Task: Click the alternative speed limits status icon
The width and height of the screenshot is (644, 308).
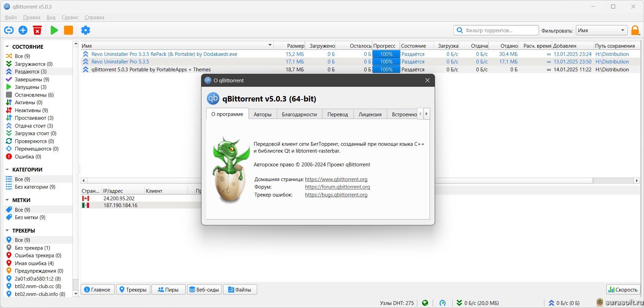Action: pos(443,303)
